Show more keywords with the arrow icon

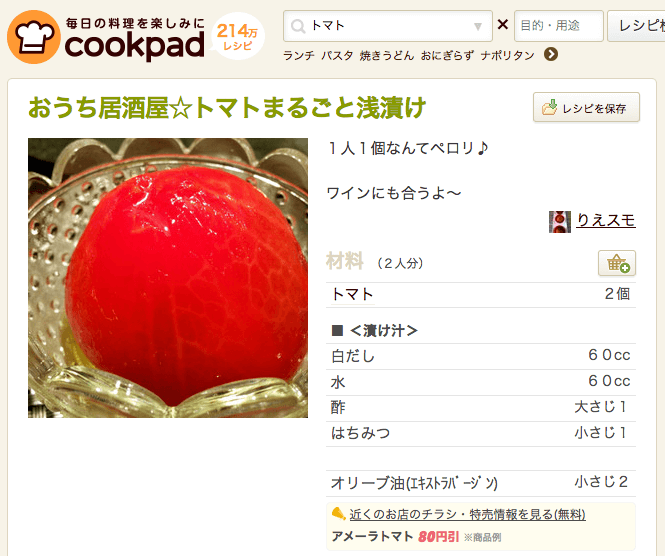coord(551,54)
